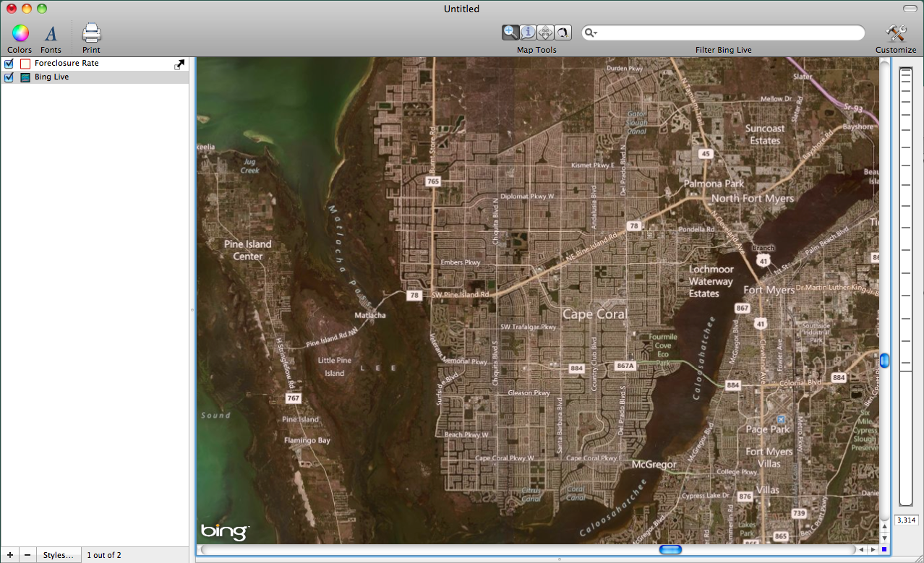This screenshot has width=924, height=563.
Task: Select the Lasso selection map tool
Action: coord(563,33)
